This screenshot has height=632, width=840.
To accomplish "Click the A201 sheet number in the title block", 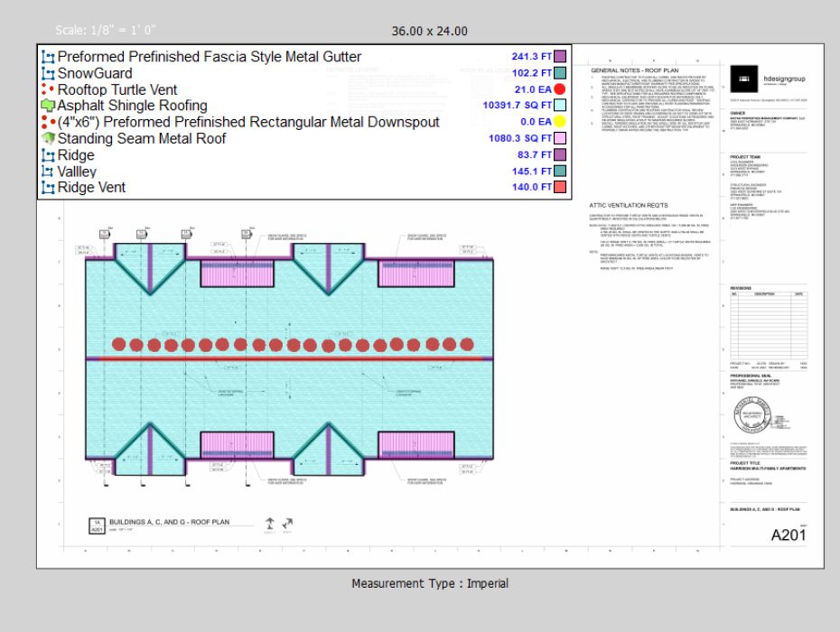I will [x=788, y=535].
